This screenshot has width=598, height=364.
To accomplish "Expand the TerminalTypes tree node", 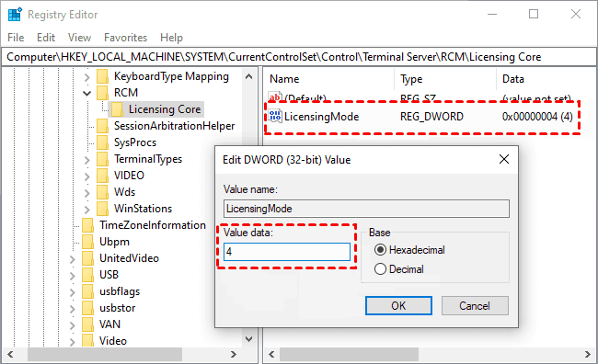I will 87,160.
